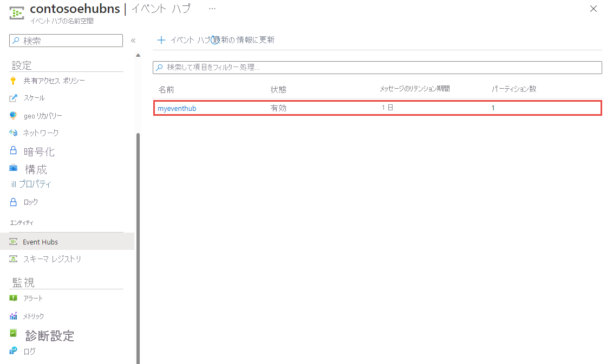Open geo リカバリー settings
The width and height of the screenshot is (613, 364).
click(x=43, y=116)
